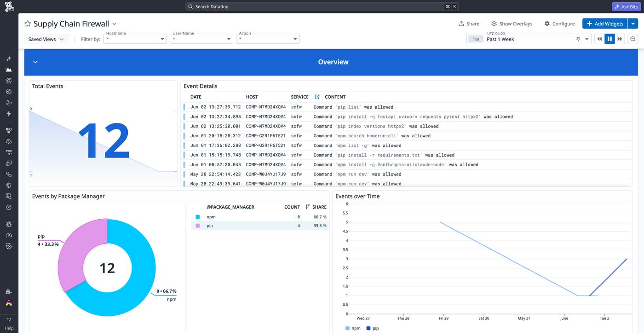Click the devices sidebar icon
644x333 pixels.
[9, 163]
